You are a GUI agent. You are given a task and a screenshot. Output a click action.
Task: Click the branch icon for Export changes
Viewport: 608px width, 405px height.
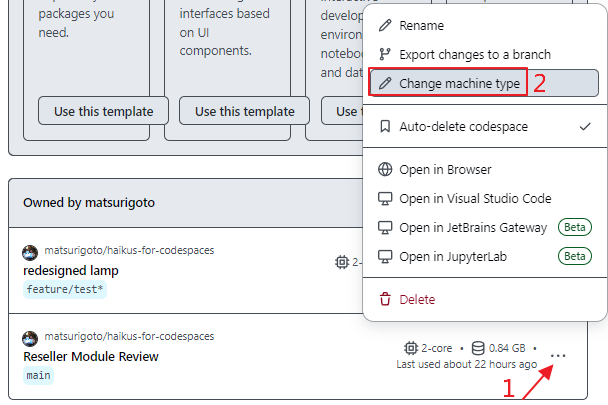[385, 54]
